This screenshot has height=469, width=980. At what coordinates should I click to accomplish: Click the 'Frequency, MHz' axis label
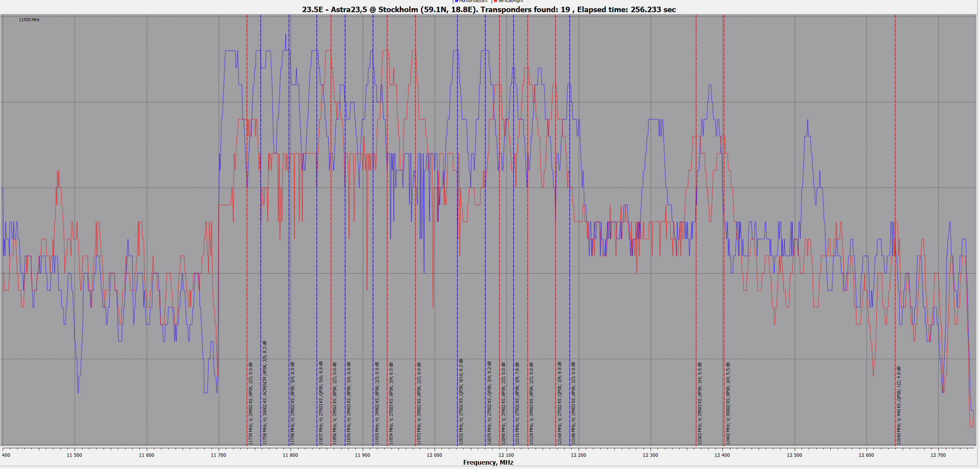[x=488, y=462]
